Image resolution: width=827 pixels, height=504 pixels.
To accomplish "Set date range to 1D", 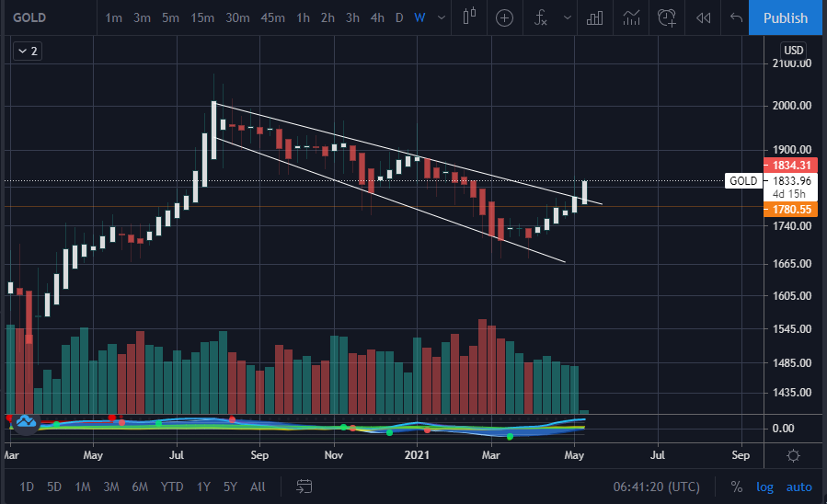I will click(27, 487).
